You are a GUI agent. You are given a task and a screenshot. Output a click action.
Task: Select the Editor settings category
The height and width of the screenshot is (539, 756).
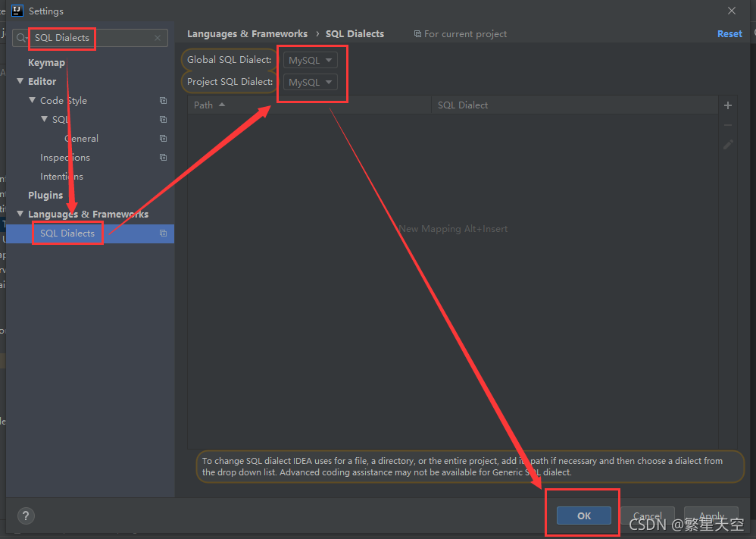tap(42, 81)
